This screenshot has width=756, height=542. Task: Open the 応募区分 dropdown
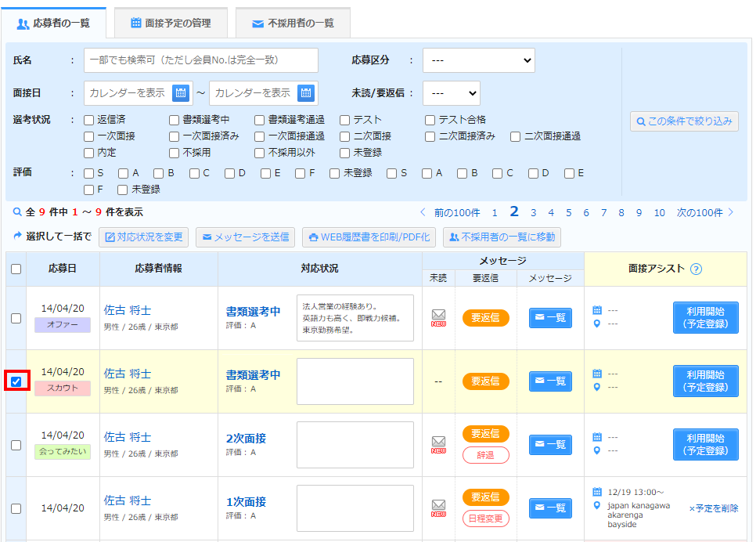click(x=479, y=60)
